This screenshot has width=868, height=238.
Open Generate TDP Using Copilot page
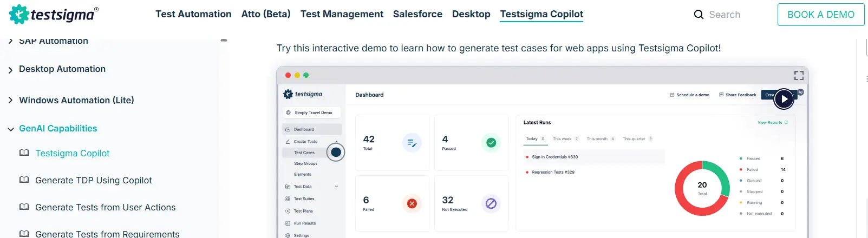click(x=93, y=180)
